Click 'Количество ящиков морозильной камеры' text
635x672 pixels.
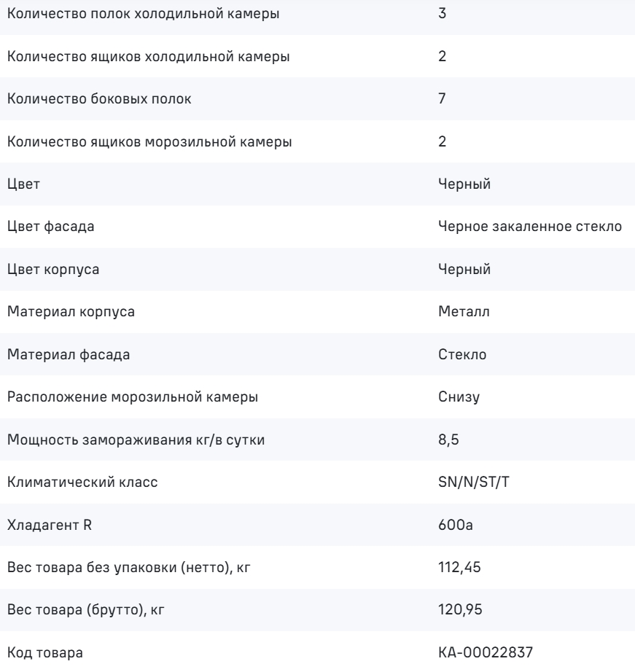149,141
